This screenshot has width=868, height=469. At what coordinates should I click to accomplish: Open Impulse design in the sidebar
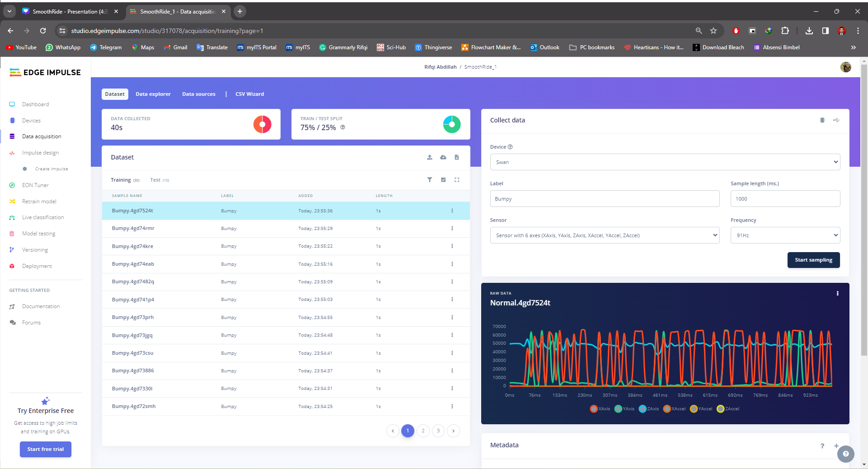[40, 153]
